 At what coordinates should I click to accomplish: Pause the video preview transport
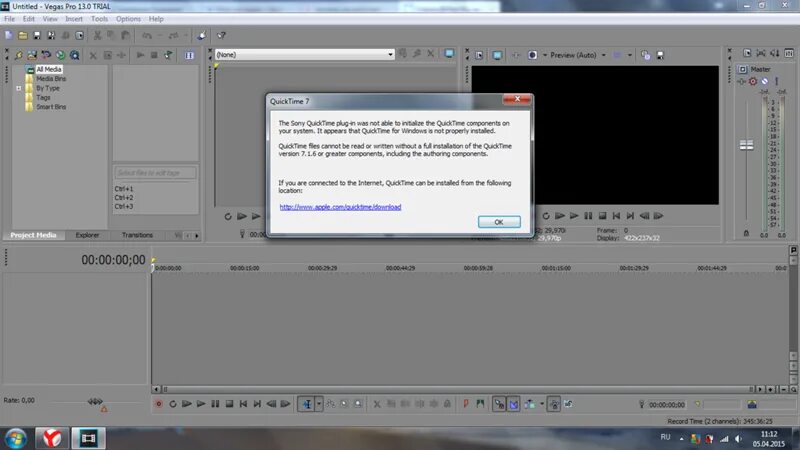588,216
